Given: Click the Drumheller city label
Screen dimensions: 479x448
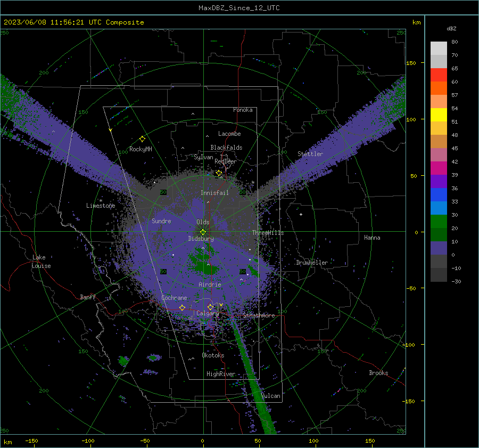Looking at the screenshot, I should [312, 263].
